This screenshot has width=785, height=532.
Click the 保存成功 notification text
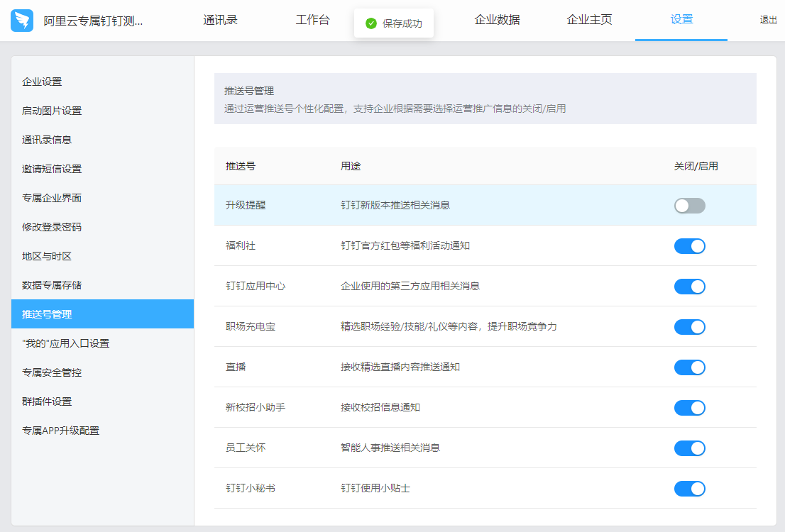tap(402, 23)
